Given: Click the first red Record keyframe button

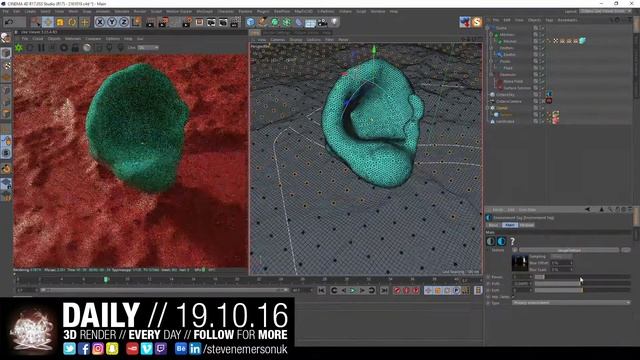Looking at the screenshot, I should tap(397, 290).
